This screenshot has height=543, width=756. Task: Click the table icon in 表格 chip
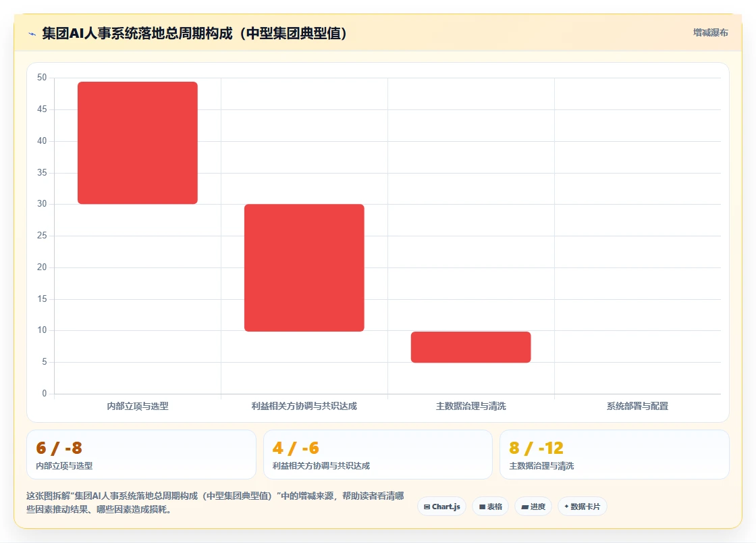(482, 507)
